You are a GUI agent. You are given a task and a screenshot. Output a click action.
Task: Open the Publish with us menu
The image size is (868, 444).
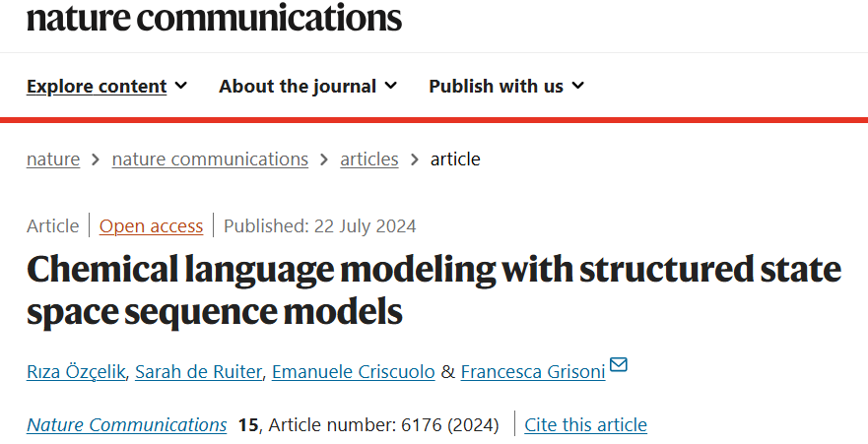click(496, 87)
